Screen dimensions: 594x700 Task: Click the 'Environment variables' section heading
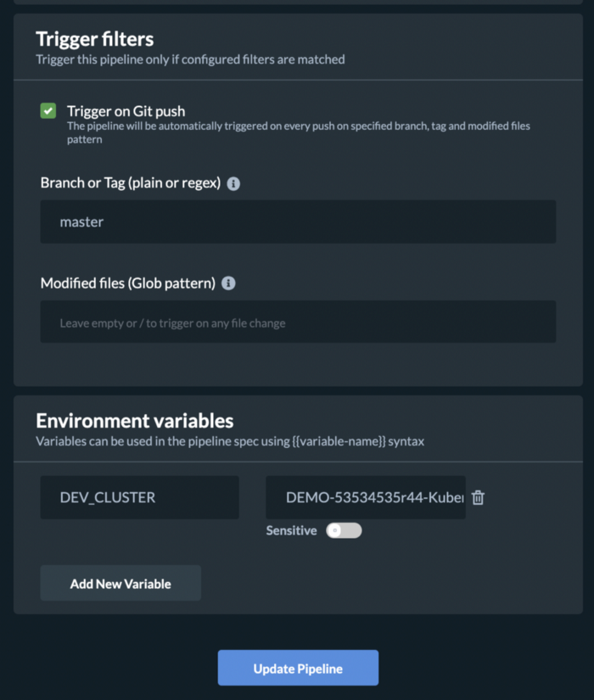[134, 421]
